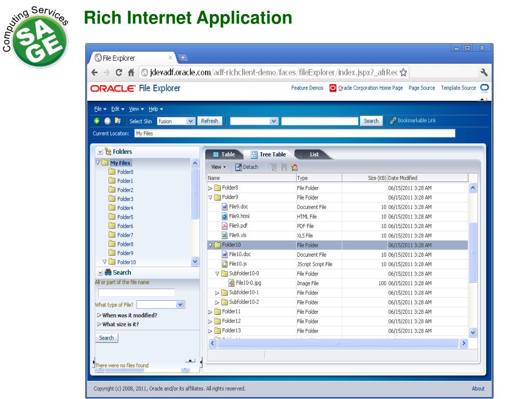This screenshot has width=532, height=399.
Task: Collapse the Search panel header
Action: [100, 272]
